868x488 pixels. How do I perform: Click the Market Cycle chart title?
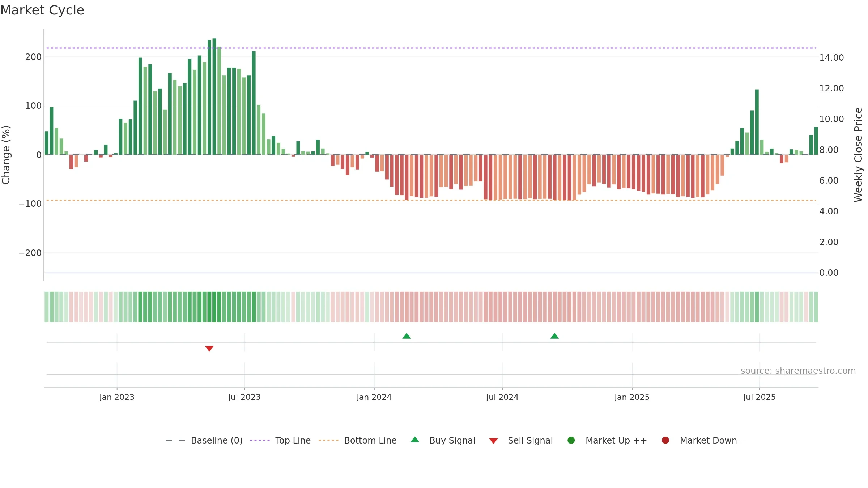coord(42,10)
